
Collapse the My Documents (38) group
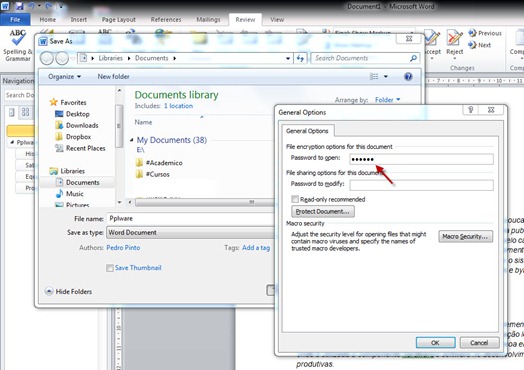click(x=131, y=140)
